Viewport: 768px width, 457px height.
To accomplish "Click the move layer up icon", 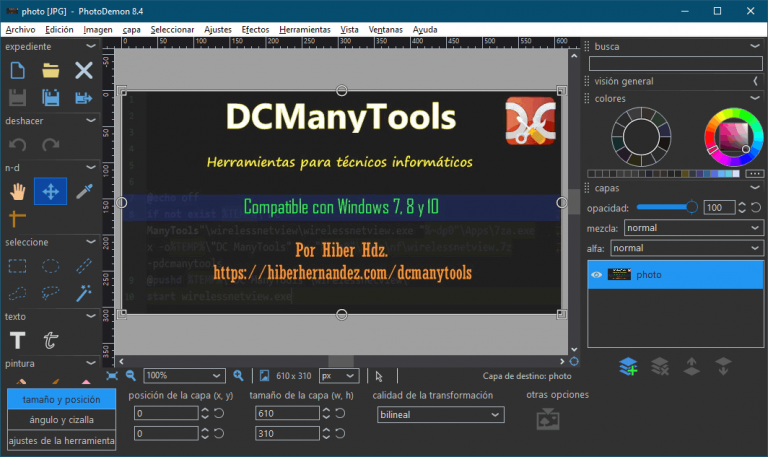I will pos(691,366).
